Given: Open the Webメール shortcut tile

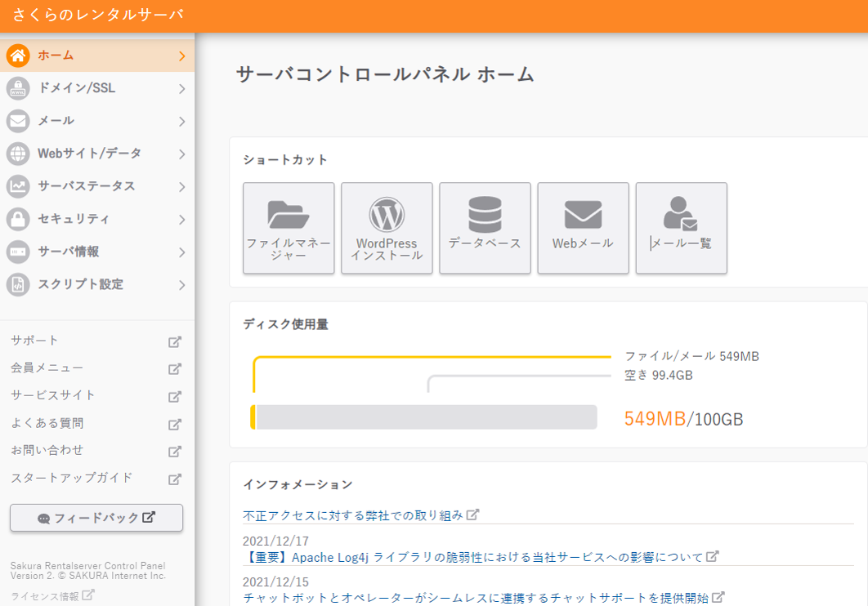Looking at the screenshot, I should (583, 228).
